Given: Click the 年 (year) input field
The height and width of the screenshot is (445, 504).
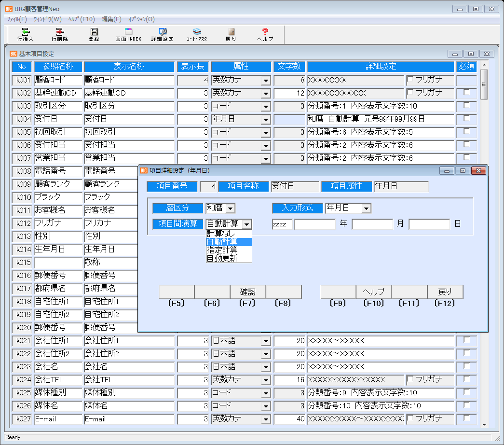Looking at the screenshot, I should coord(315,224).
